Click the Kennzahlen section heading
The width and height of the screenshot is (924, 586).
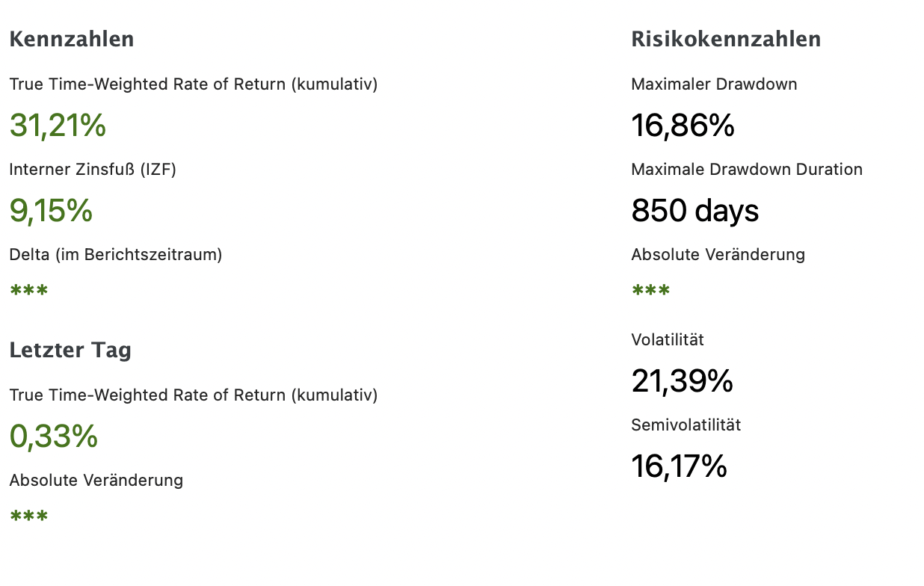(72, 39)
